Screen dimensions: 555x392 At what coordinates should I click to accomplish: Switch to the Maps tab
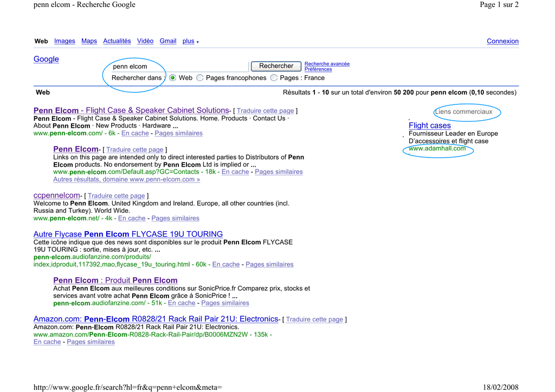tap(89, 41)
